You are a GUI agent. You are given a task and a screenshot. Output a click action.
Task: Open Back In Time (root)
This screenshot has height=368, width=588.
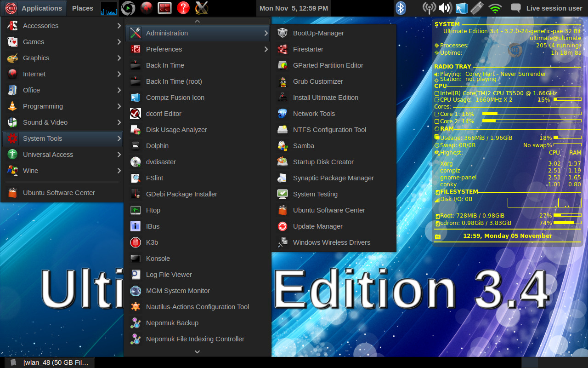198,81
